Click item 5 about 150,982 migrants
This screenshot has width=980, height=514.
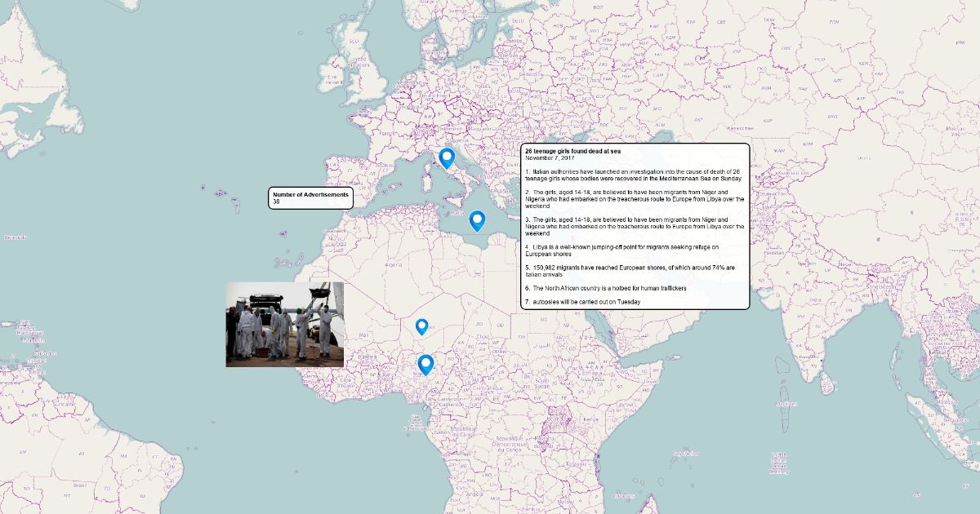[x=629, y=270]
